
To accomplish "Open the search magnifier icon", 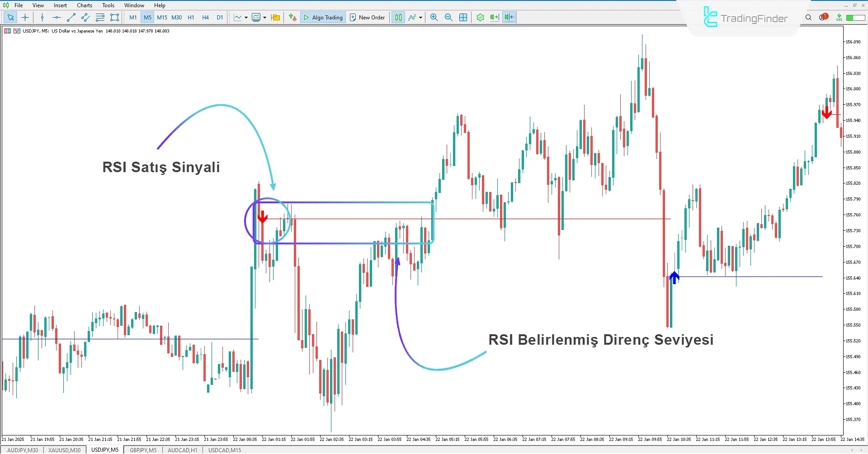I will tap(808, 18).
